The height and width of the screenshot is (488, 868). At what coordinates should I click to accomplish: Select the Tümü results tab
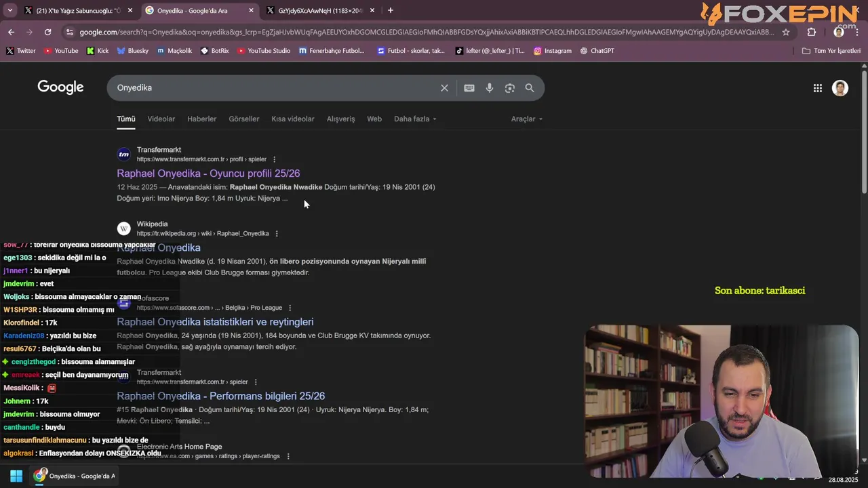tap(126, 119)
